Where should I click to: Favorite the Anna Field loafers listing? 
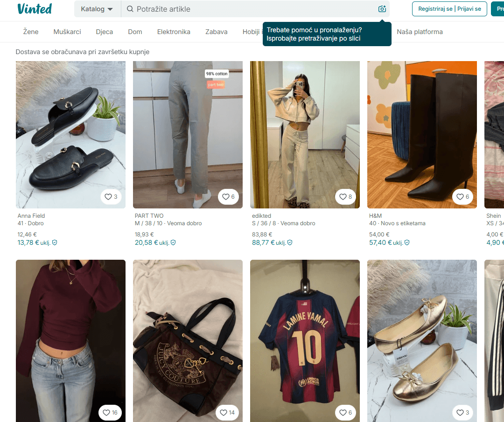coord(111,197)
